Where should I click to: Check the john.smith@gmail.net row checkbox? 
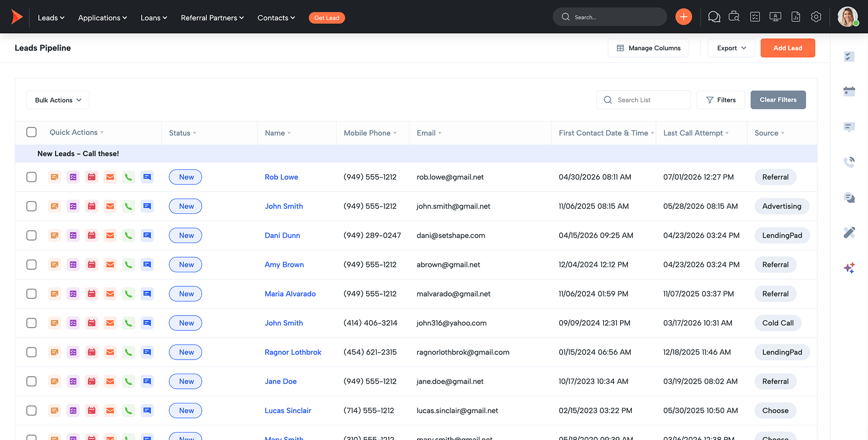[x=31, y=206]
